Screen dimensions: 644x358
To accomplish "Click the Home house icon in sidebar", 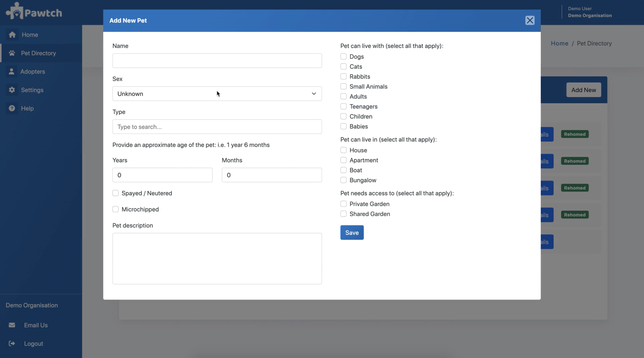I will pyautogui.click(x=12, y=35).
